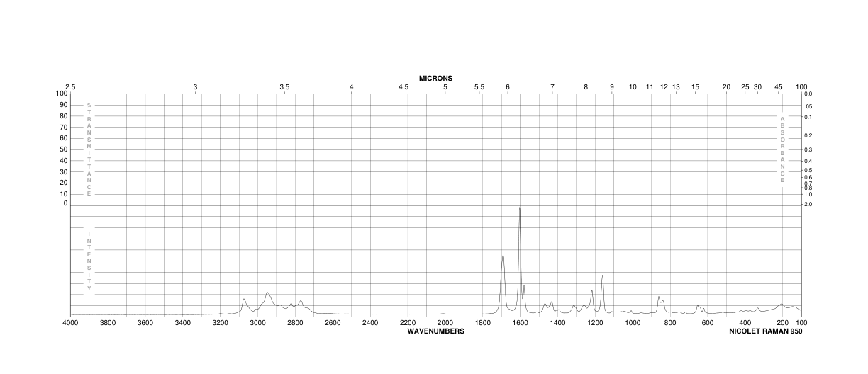Click the 45 micron scale label
868x374 pixels.
779,87
